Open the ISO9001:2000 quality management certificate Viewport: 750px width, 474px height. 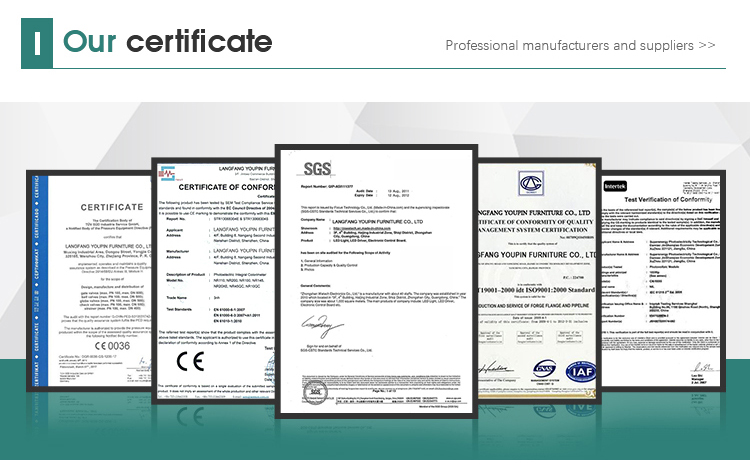[x=538, y=280]
